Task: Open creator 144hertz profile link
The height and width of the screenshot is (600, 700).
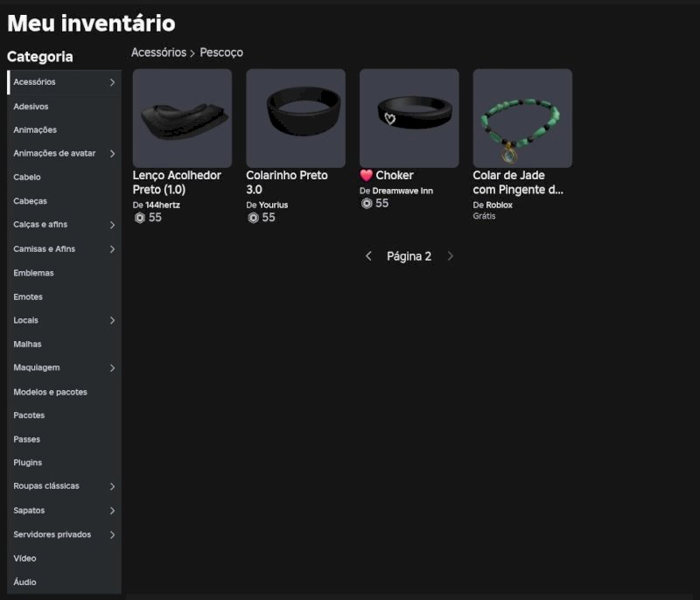Action: (163, 206)
